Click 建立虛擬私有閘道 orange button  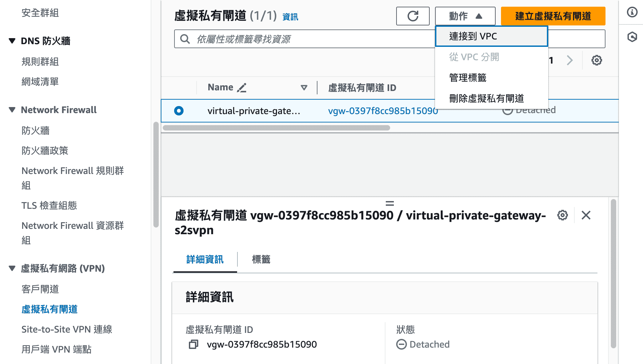point(553,16)
